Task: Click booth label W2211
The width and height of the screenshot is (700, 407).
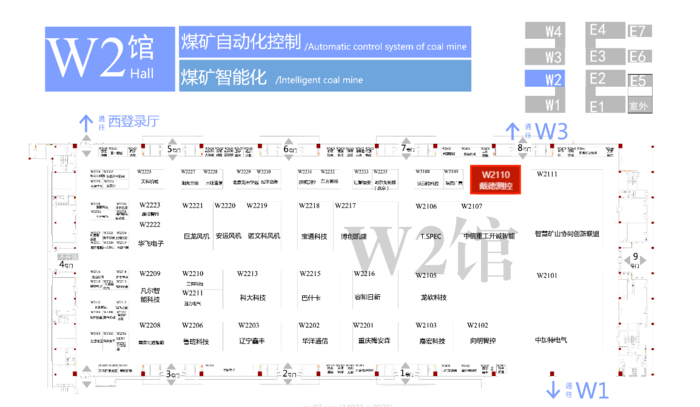Action: [x=193, y=293]
